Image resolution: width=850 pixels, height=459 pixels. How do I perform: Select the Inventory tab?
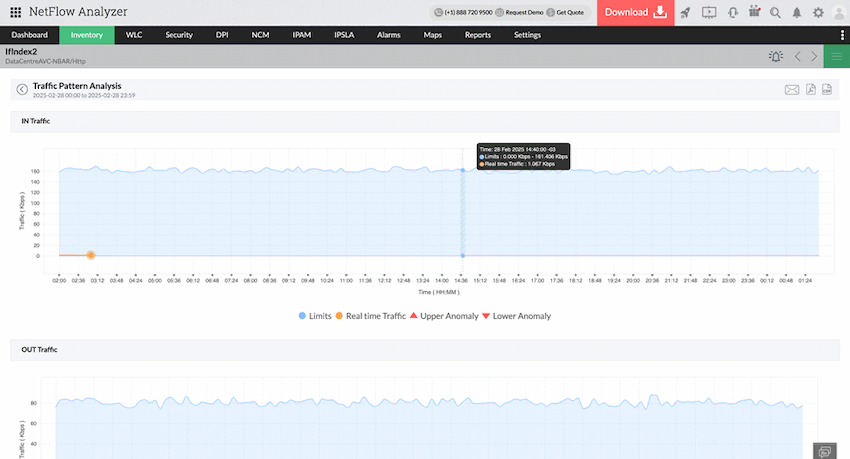tap(87, 35)
